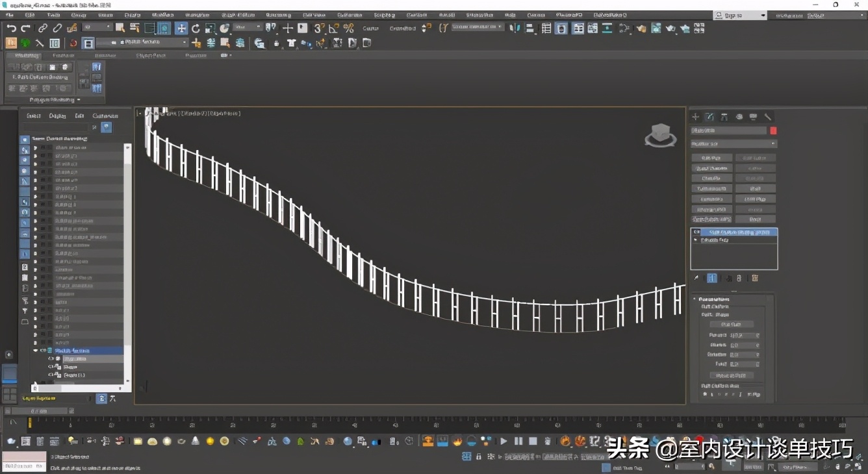Image resolution: width=868 pixels, height=474 pixels.
Task: Open the Modifier List dropdown
Action: coord(734,143)
